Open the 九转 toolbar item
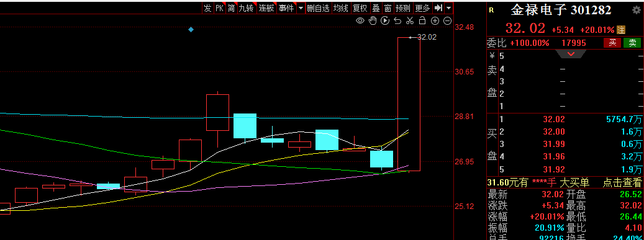Viewport: 644px width, 240px height. (x=247, y=8)
